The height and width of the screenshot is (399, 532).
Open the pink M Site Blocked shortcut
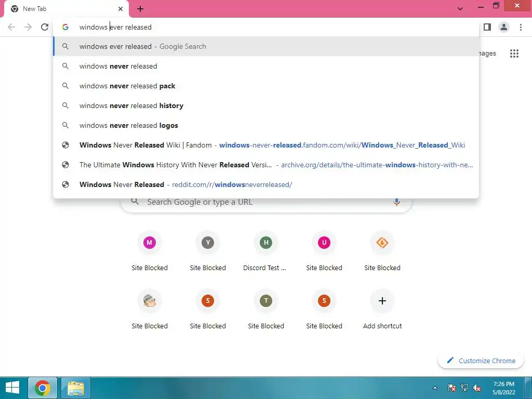pyautogui.click(x=150, y=251)
